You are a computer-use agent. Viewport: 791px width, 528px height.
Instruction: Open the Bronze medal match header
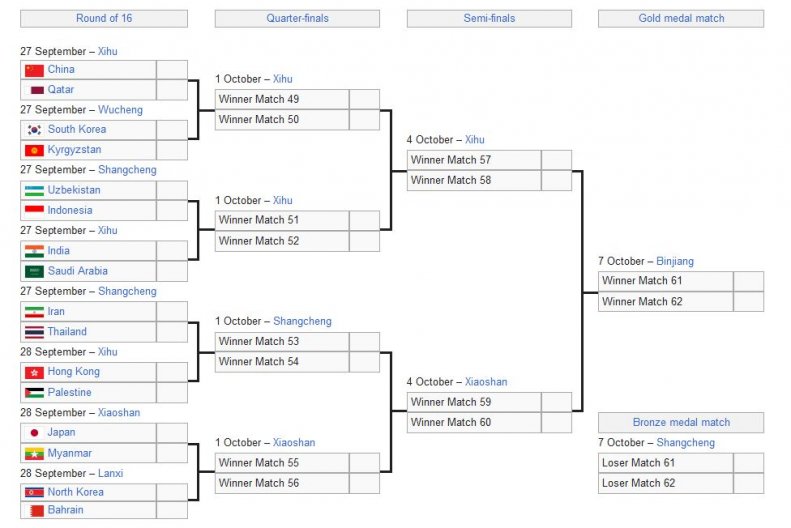tap(681, 422)
